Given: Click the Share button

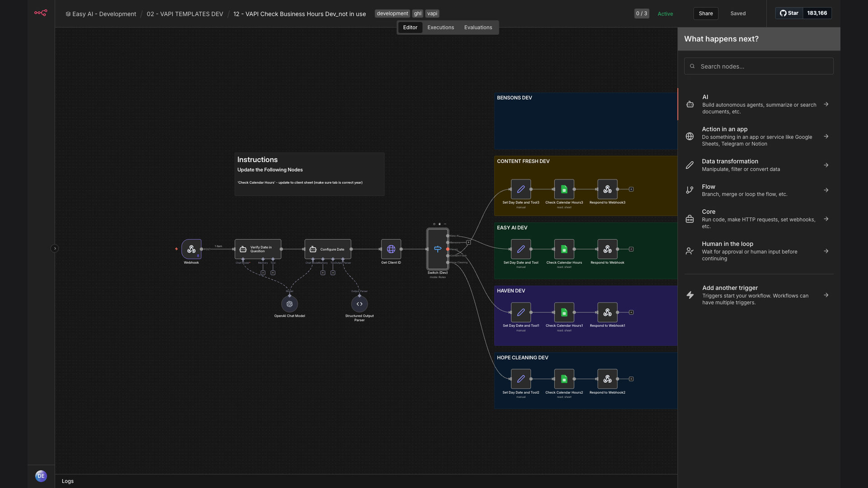Looking at the screenshot, I should pyautogui.click(x=706, y=14).
